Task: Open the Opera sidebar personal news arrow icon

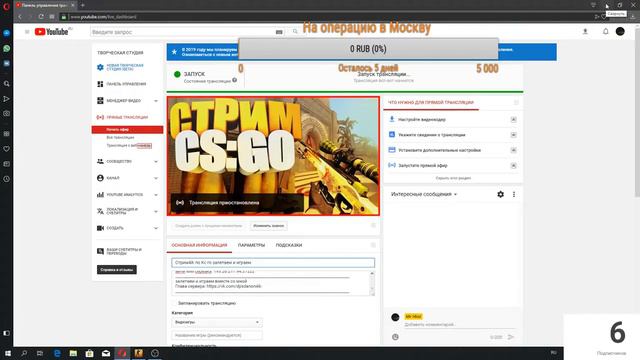Action: point(7,99)
